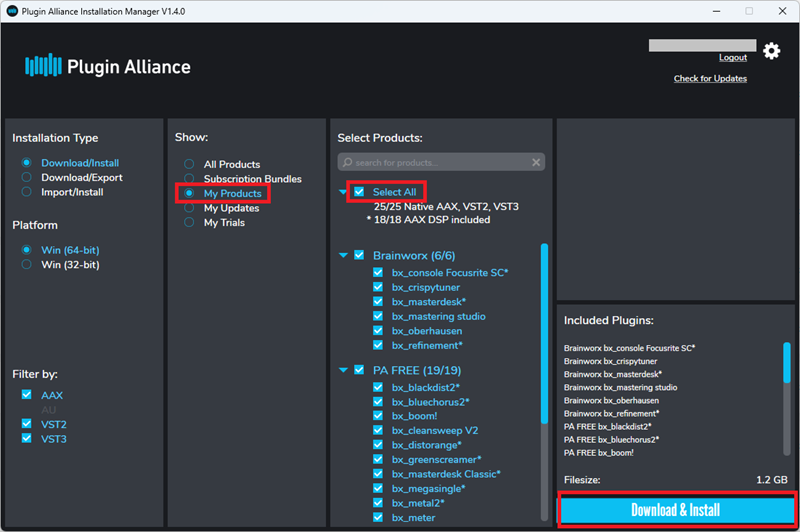Uncheck the Select All checkbox
Viewport: 800px width, 532px height.
tap(359, 191)
